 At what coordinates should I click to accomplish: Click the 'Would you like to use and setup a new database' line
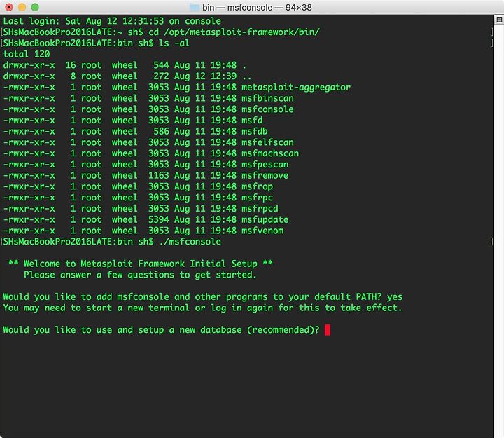point(161,330)
